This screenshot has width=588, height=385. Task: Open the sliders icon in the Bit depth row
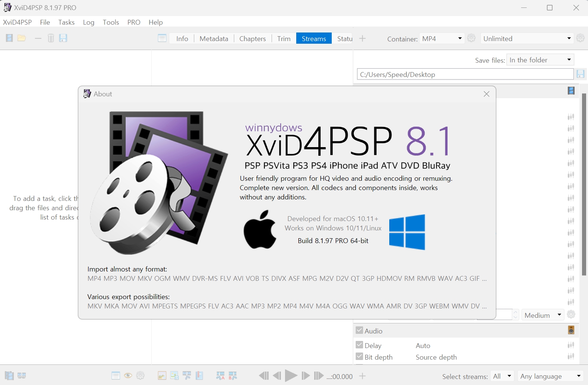pyautogui.click(x=571, y=357)
